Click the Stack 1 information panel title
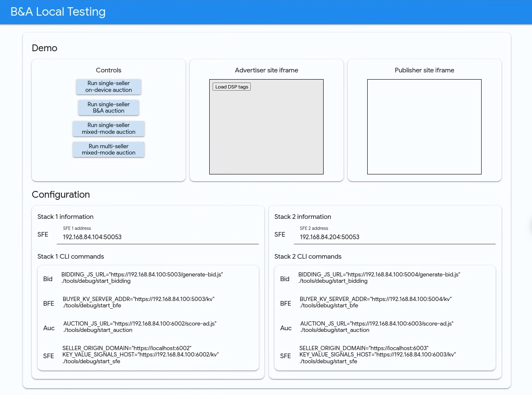The height and width of the screenshot is (395, 532). pyautogui.click(x=65, y=216)
